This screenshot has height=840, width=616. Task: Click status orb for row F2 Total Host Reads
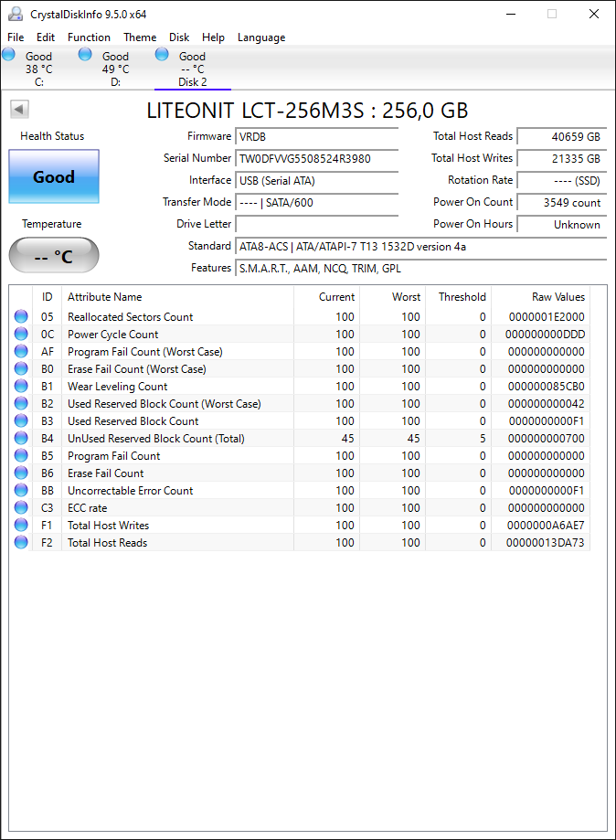click(x=21, y=543)
